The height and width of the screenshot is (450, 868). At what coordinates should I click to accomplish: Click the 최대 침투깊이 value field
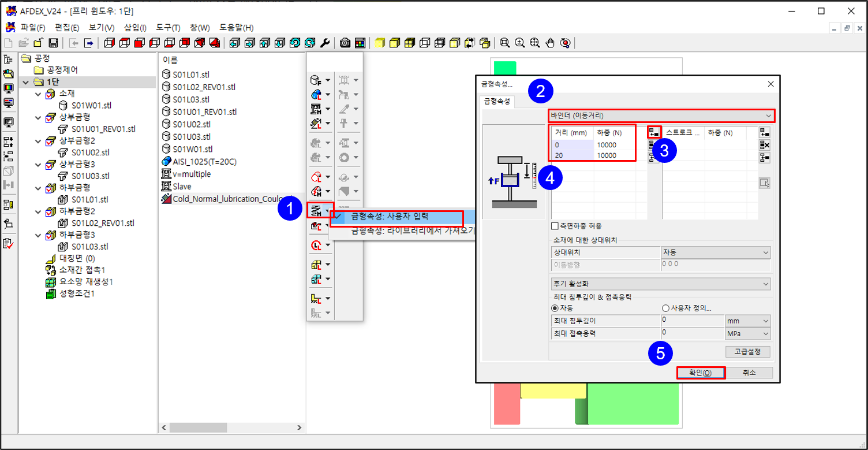[693, 321]
